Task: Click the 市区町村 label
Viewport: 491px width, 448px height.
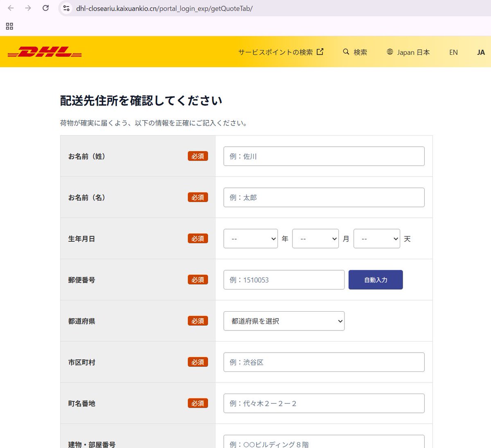Action: coord(81,362)
